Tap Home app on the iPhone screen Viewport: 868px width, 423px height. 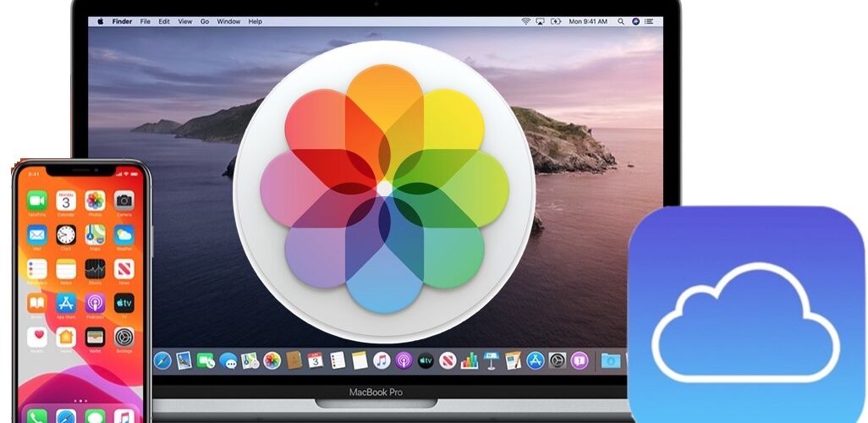[x=66, y=337]
